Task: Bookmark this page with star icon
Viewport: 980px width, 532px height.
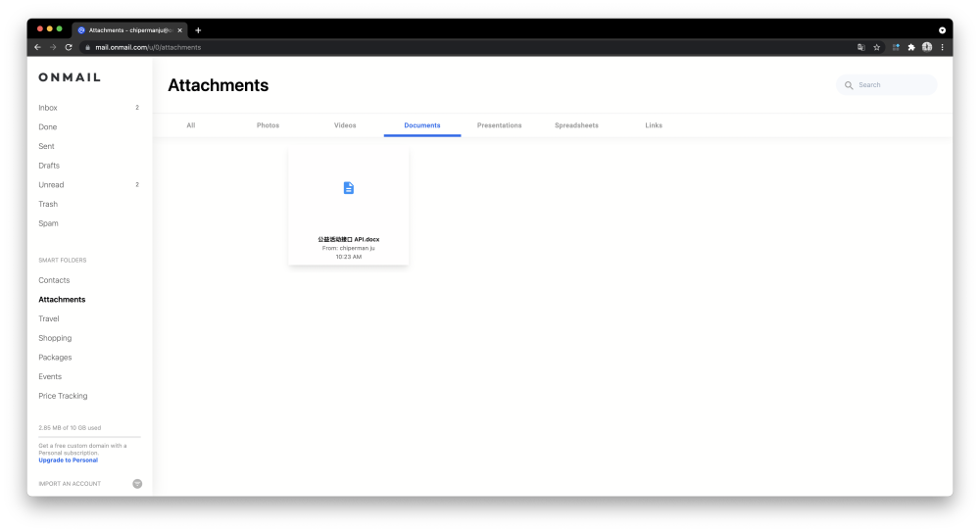Action: 877,47
